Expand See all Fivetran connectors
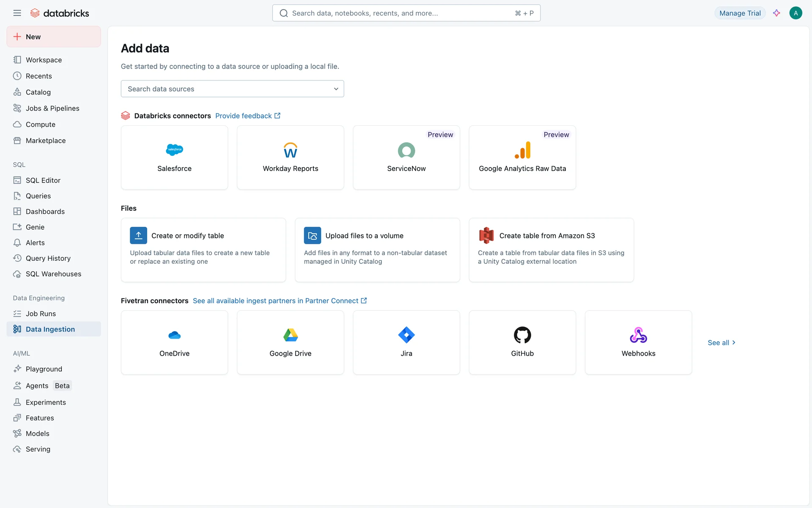The height and width of the screenshot is (508, 812). pos(721,342)
